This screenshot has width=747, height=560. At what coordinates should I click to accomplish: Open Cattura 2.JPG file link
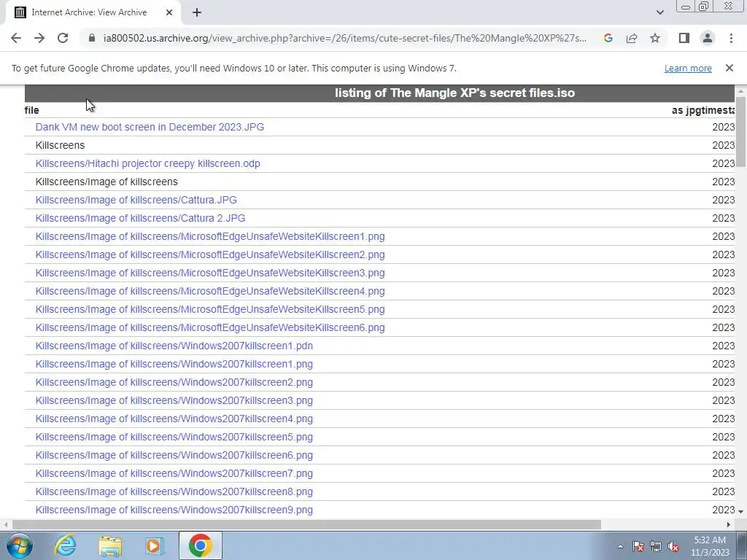(141, 218)
